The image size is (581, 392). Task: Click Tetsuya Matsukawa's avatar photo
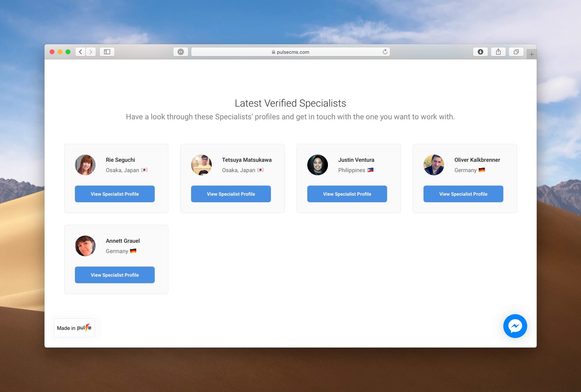(201, 165)
